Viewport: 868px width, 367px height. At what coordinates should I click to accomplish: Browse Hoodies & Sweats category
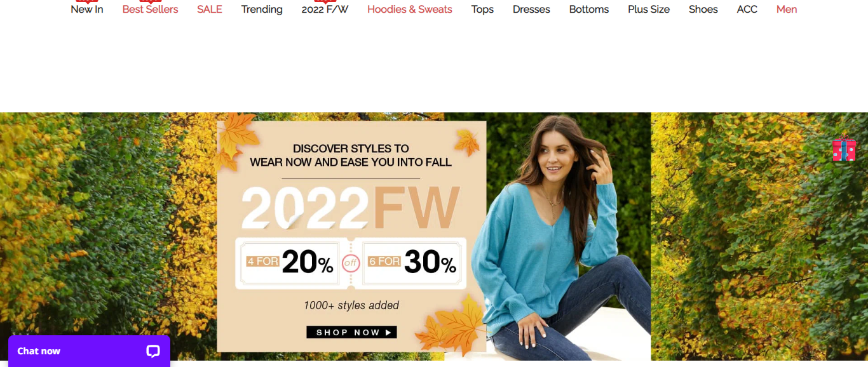(x=410, y=10)
